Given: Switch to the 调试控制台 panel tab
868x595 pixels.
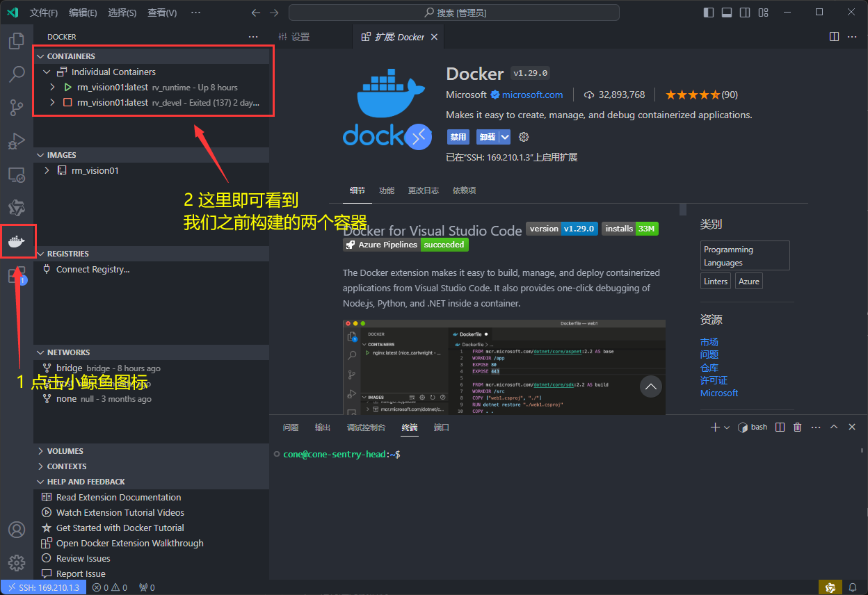Looking at the screenshot, I should (x=366, y=427).
